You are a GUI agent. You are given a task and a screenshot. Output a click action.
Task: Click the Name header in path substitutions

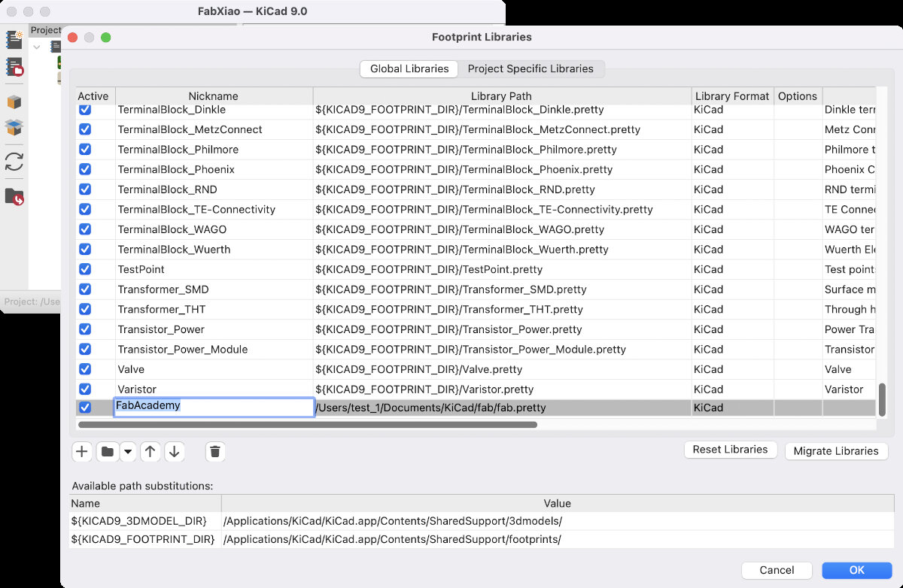click(145, 503)
